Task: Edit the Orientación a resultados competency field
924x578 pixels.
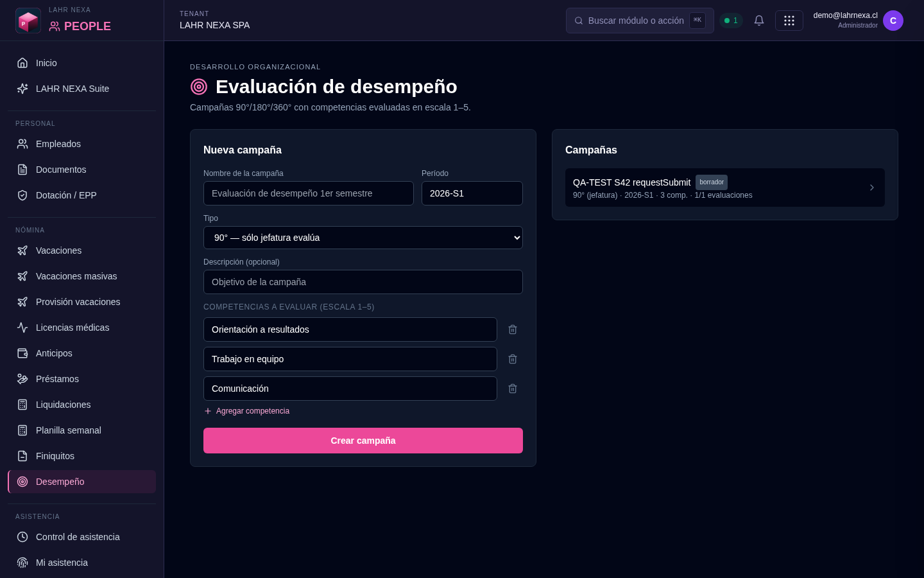Action: point(350,329)
